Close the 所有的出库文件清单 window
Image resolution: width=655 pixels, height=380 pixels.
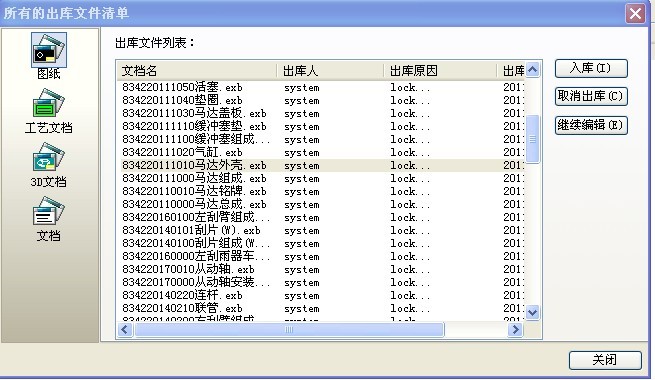(x=635, y=14)
